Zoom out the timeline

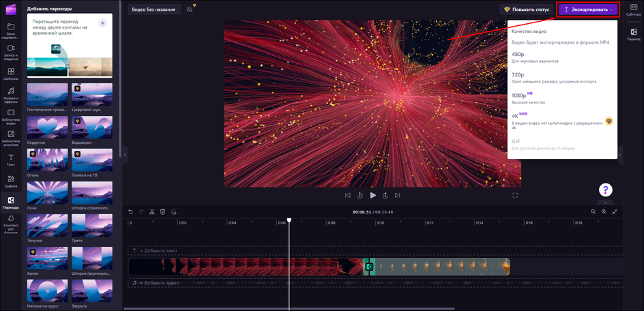[593, 211]
